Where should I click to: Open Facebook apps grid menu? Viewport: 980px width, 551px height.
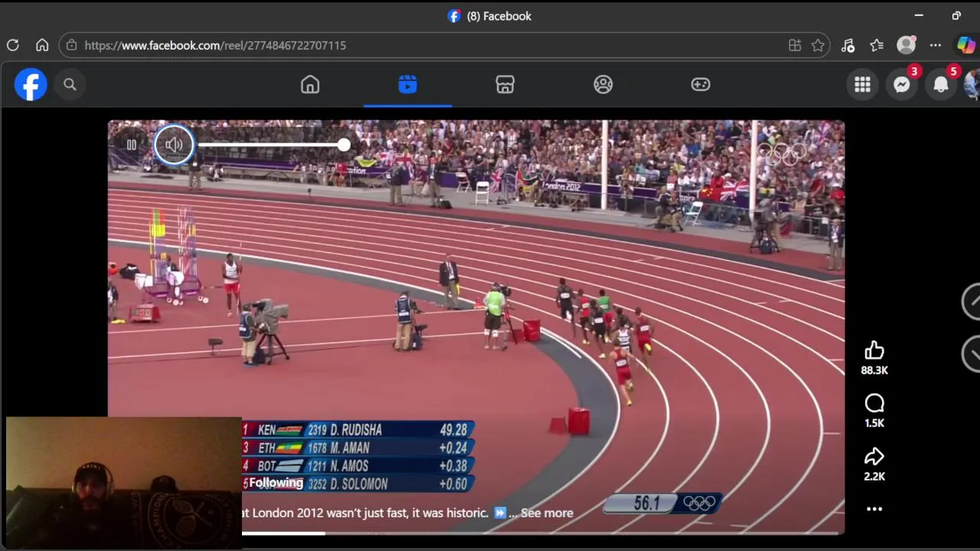[x=863, y=84]
